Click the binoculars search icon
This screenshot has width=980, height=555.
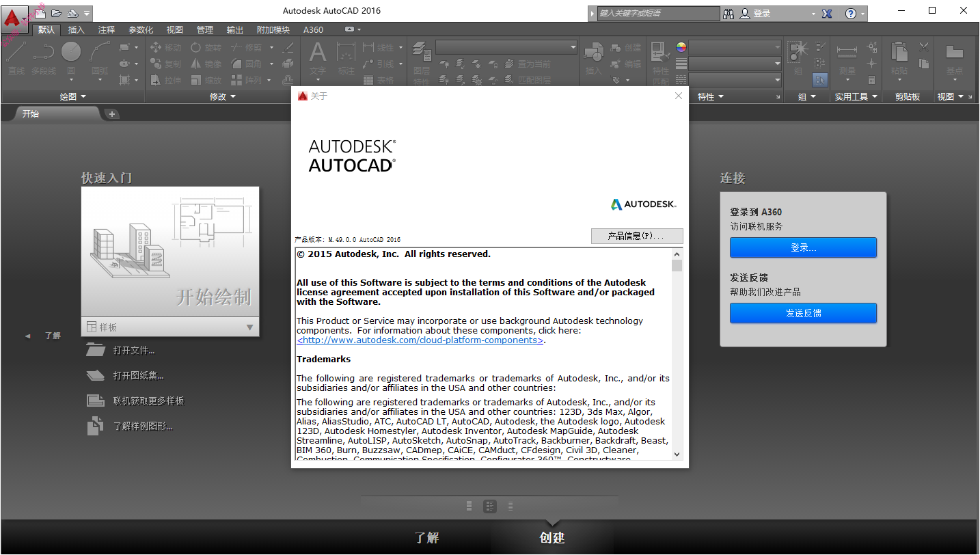(x=729, y=14)
